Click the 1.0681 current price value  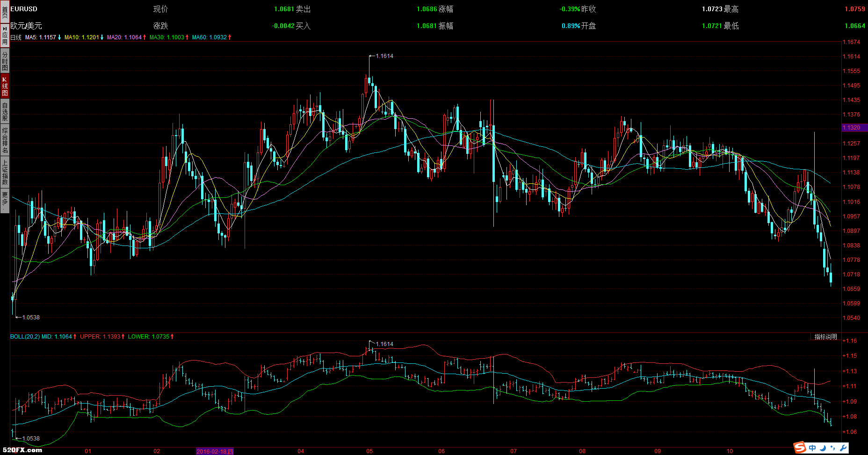[x=284, y=9]
